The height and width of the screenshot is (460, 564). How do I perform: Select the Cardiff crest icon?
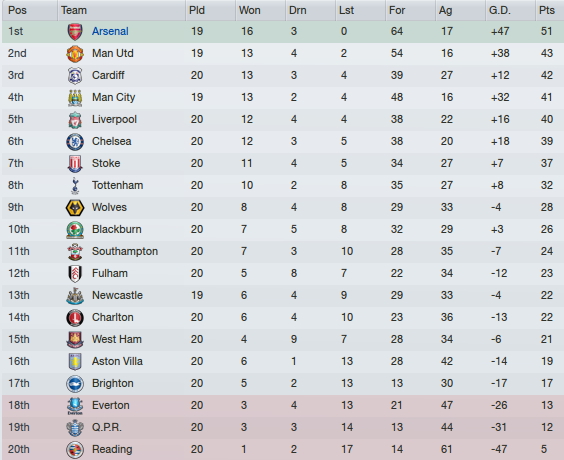75,76
